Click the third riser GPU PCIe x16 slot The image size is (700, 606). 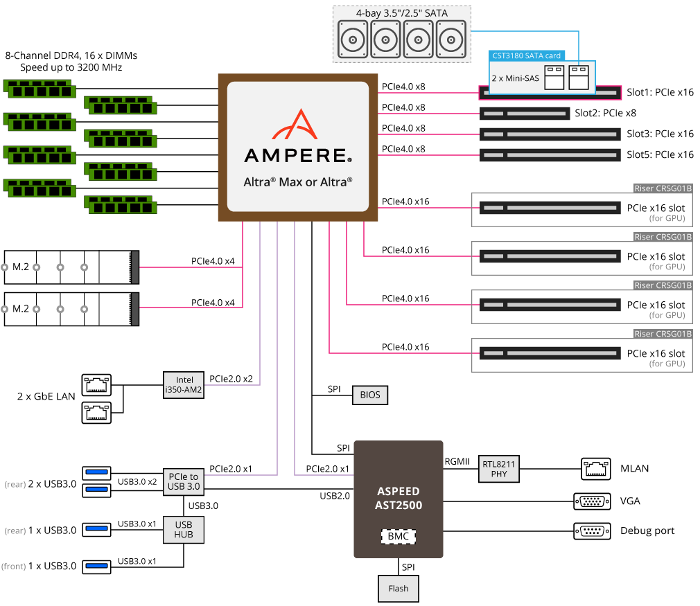(x=550, y=305)
